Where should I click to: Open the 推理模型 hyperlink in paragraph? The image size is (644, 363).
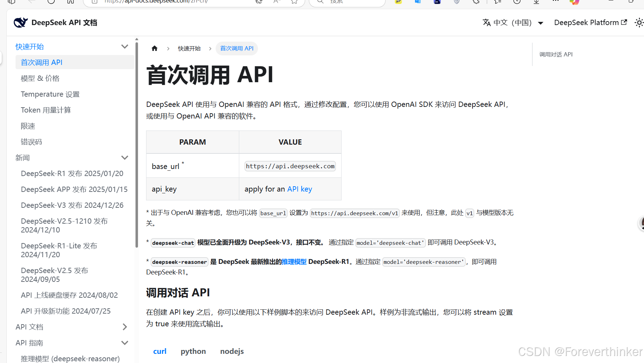[294, 262]
